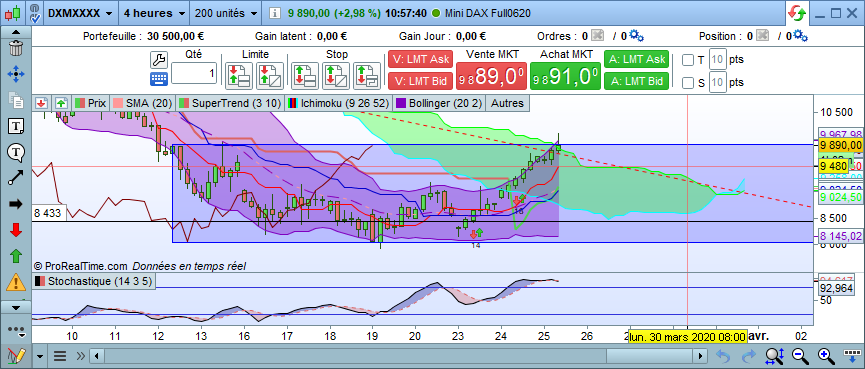Select the red down arrow tool

click(16, 230)
